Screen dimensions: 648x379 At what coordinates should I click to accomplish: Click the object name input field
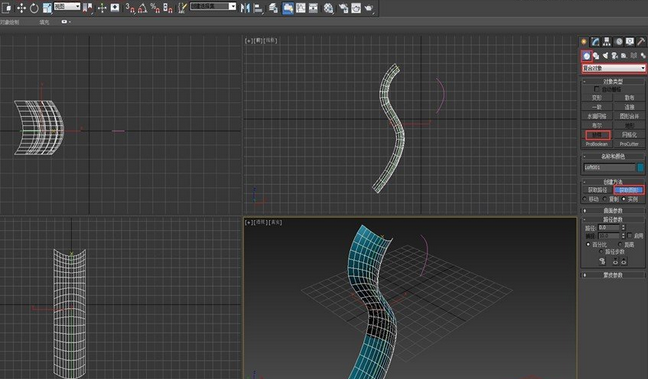609,167
